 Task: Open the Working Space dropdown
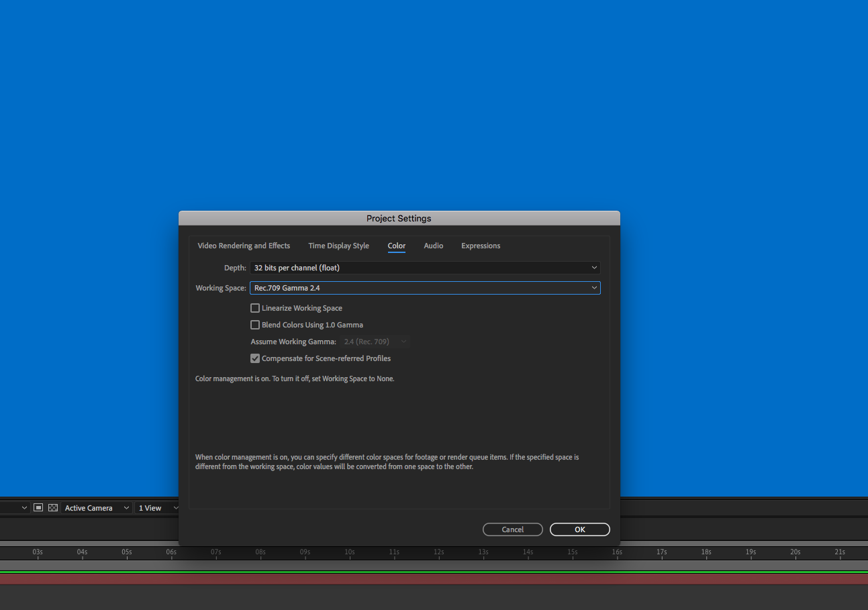click(x=425, y=288)
